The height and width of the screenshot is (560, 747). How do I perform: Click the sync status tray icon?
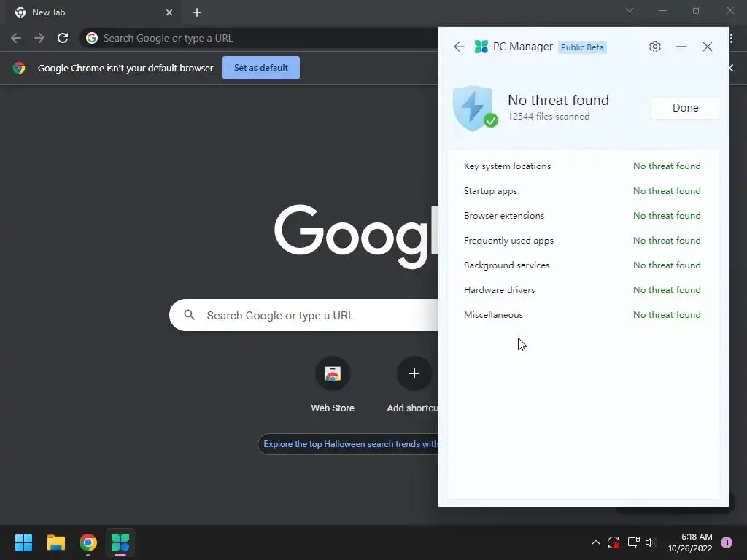point(614,542)
